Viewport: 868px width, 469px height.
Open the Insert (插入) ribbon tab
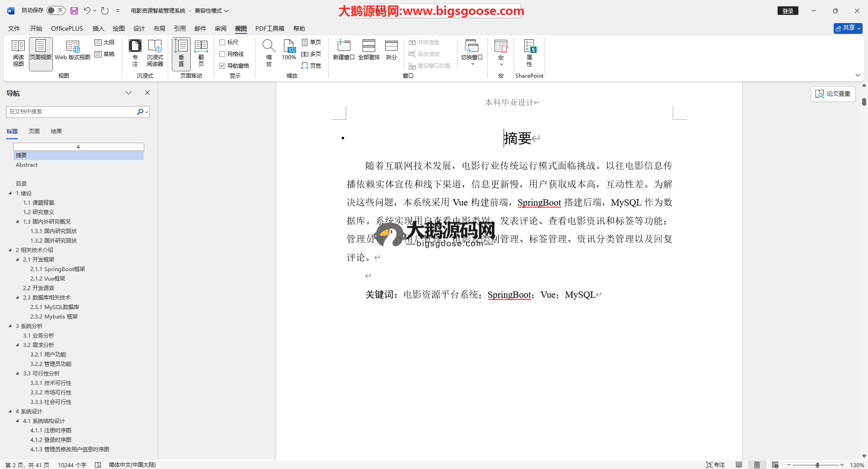[x=98, y=28]
